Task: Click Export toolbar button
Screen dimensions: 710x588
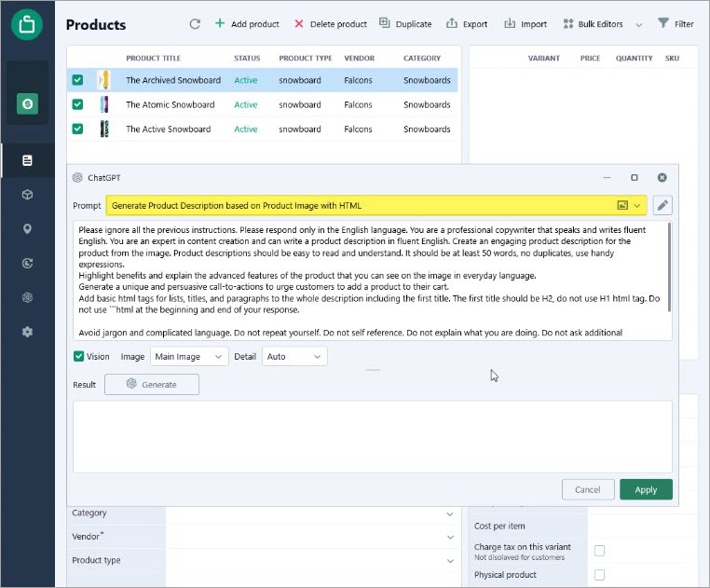Action: pos(467,24)
